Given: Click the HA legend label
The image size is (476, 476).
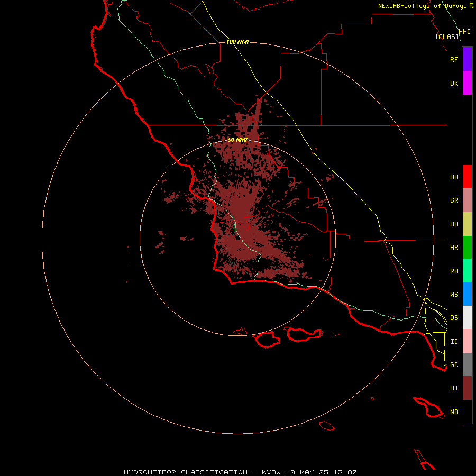Looking at the screenshot, I should coord(454,177).
